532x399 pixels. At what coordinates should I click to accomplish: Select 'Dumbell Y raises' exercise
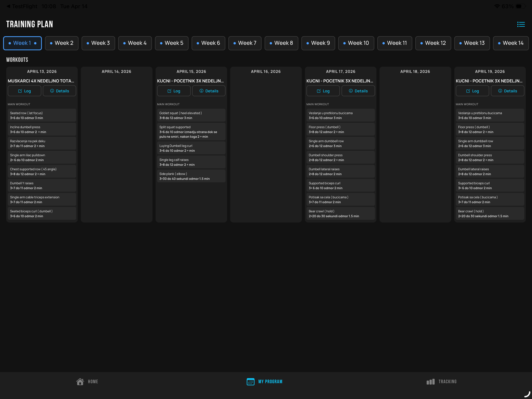(x=42, y=185)
